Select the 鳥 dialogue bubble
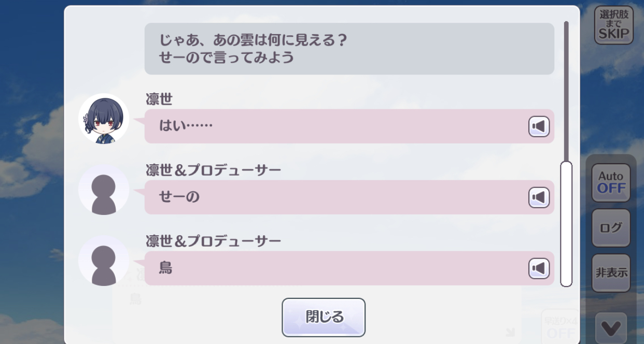Image resolution: width=644 pixels, height=344 pixels. click(349, 268)
